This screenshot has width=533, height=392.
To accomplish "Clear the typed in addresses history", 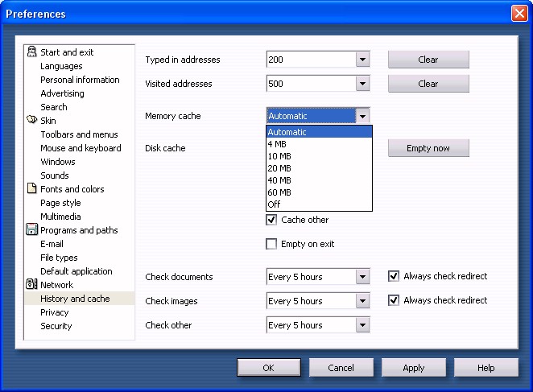I will pyautogui.click(x=428, y=60).
